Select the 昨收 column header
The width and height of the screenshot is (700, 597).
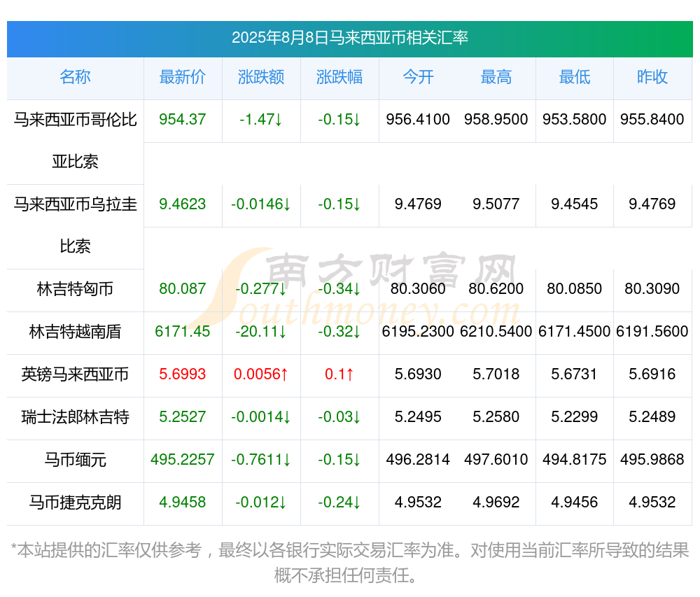tap(652, 77)
